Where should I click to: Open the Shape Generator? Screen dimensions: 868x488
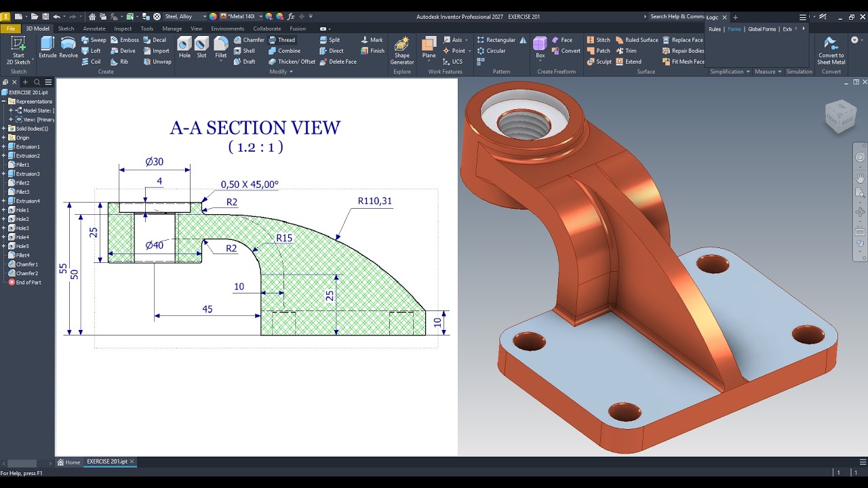[402, 51]
